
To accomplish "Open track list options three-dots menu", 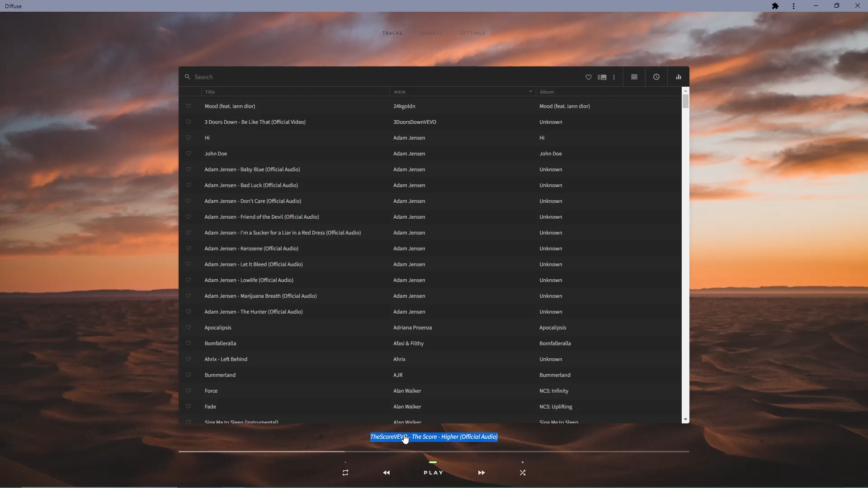I will click(614, 77).
